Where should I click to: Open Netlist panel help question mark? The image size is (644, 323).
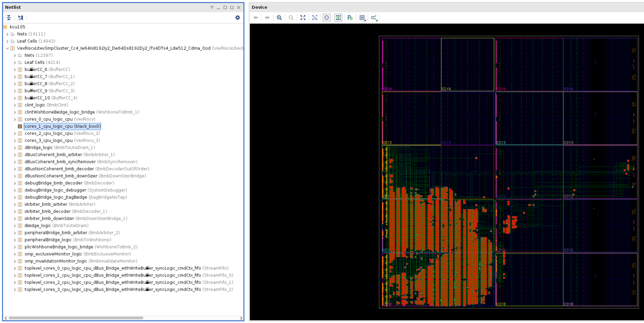pos(211,8)
